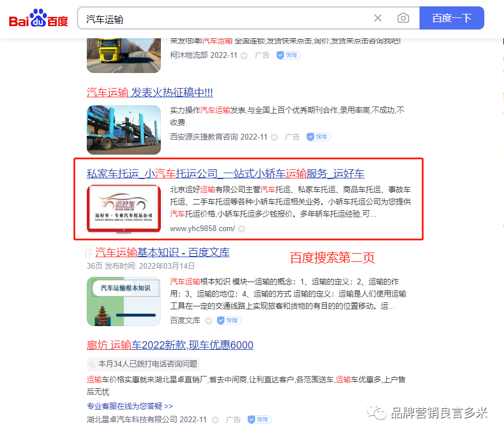This screenshot has width=504, height=435.
Task: Click 广告 label beside 柯沐物流部
Action: click(x=262, y=56)
